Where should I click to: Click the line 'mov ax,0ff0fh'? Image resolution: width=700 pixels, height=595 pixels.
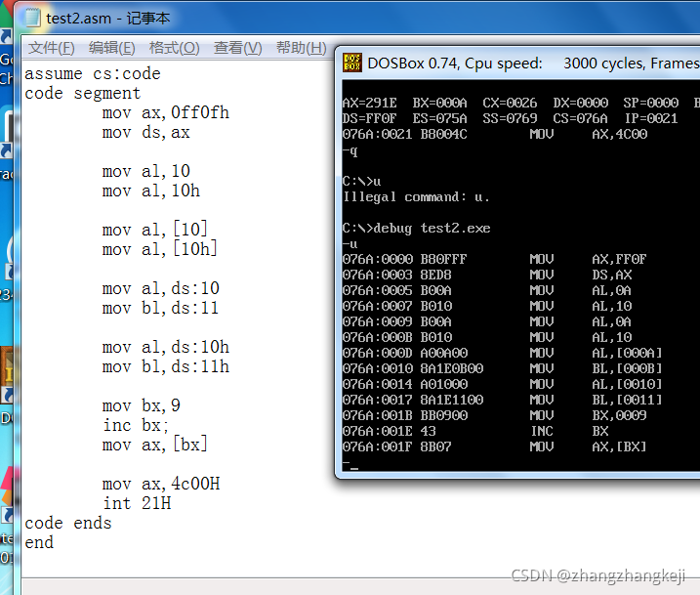coord(166,112)
